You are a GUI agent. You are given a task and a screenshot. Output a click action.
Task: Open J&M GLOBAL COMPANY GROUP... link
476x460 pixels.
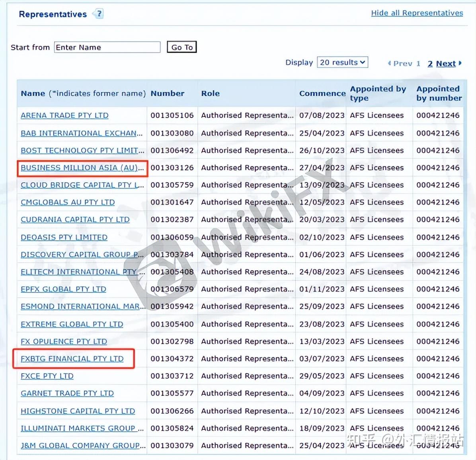coord(83,446)
